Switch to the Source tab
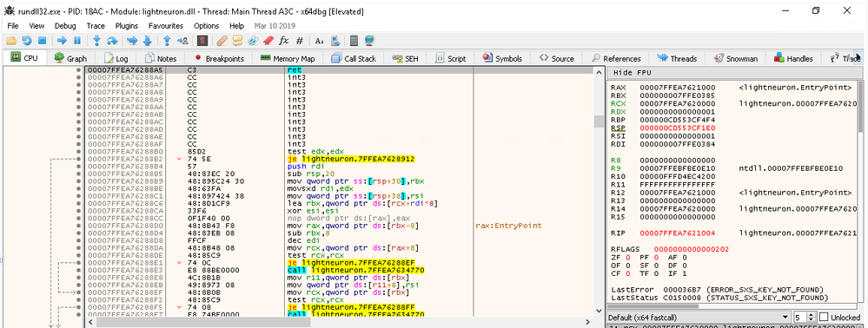The image size is (868, 328). 557,58
